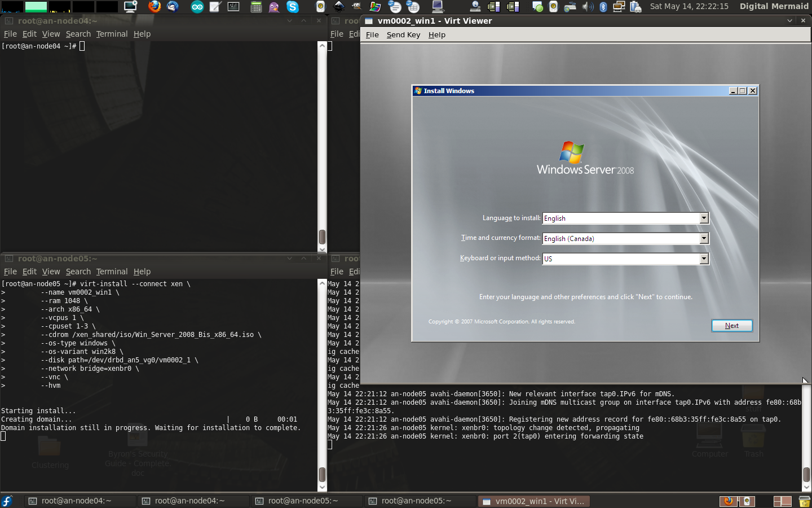Switch to second root@an-node04 taskbar button

pyautogui.click(x=194, y=501)
